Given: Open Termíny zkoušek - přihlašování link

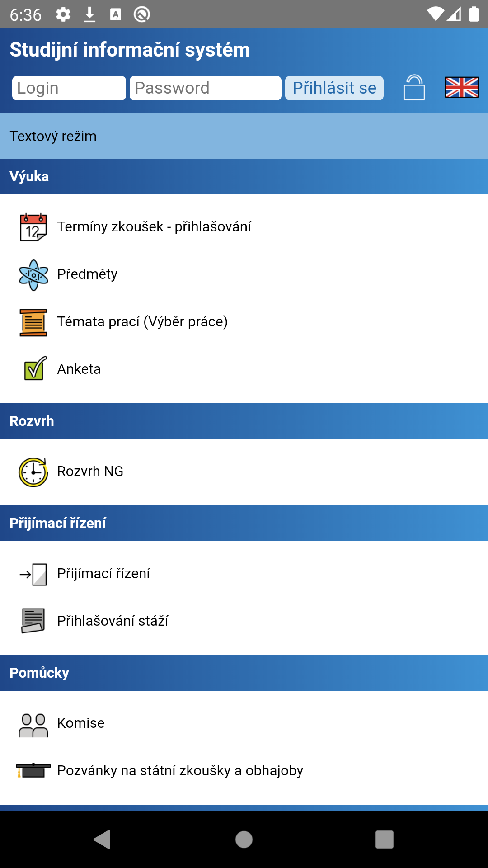Looking at the screenshot, I should click(154, 226).
